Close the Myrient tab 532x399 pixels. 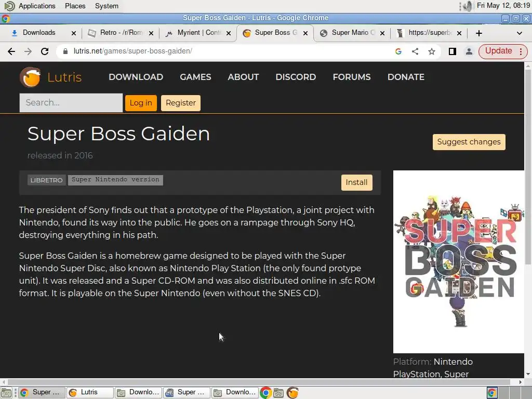(229, 33)
